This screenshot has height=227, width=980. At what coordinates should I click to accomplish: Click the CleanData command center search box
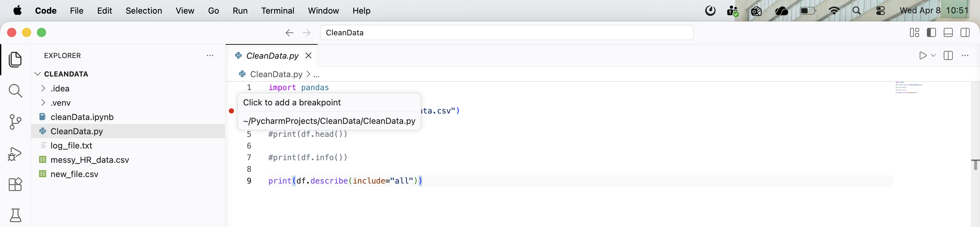click(x=506, y=33)
